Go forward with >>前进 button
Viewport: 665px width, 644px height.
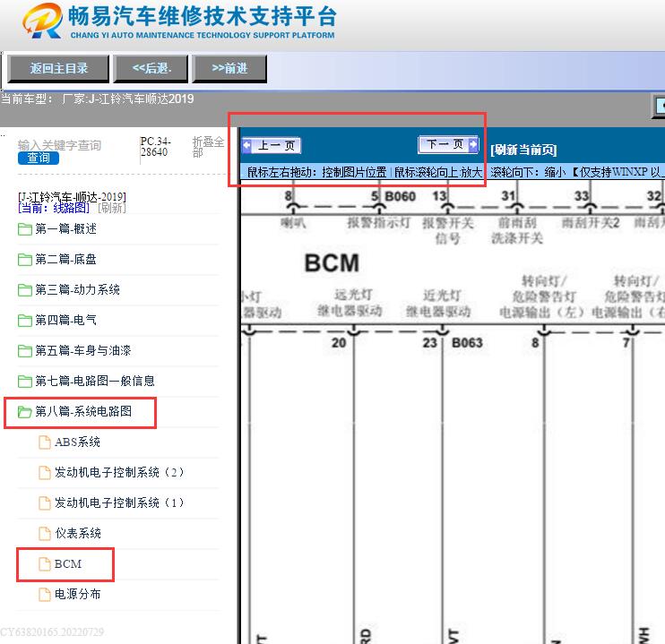coord(229,68)
